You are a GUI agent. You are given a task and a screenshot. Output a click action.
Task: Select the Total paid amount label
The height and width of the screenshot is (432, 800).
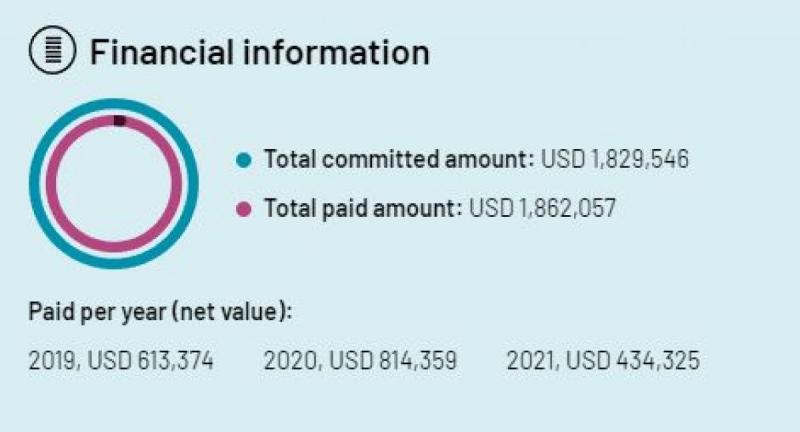pos(363,209)
